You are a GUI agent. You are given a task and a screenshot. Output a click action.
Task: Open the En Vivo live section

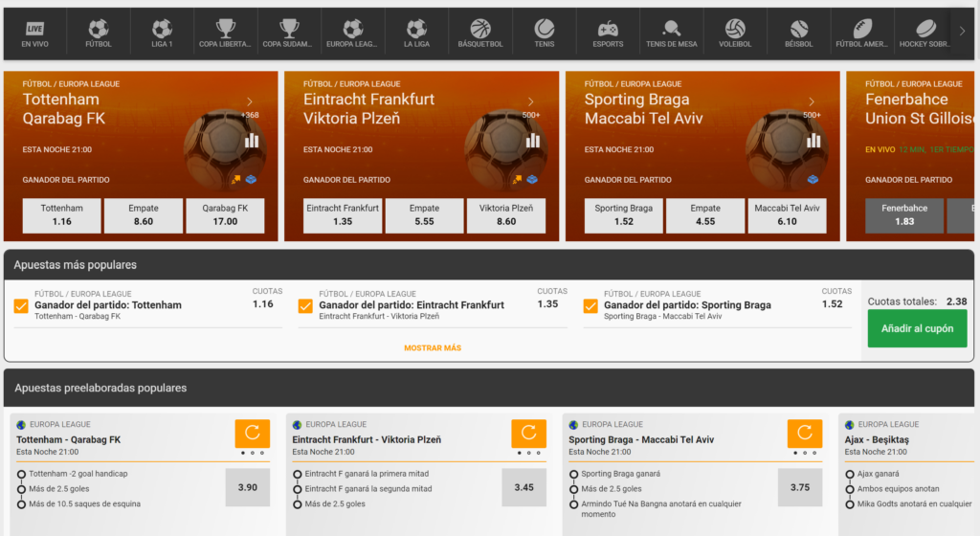pyautogui.click(x=35, y=34)
